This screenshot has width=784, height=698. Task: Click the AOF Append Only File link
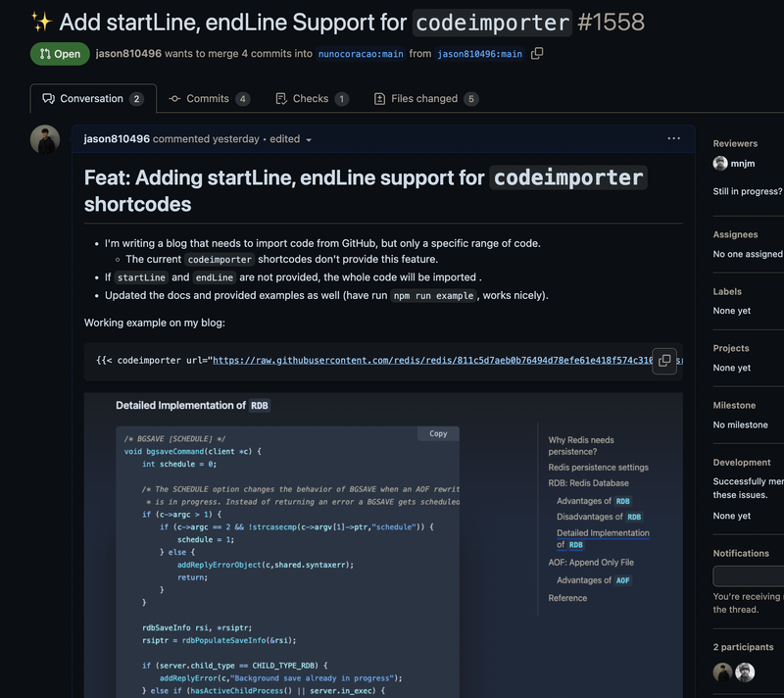tap(592, 563)
